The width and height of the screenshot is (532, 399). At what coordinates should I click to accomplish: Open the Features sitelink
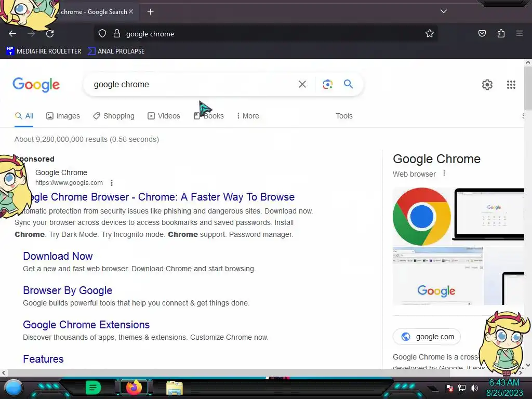(x=43, y=359)
